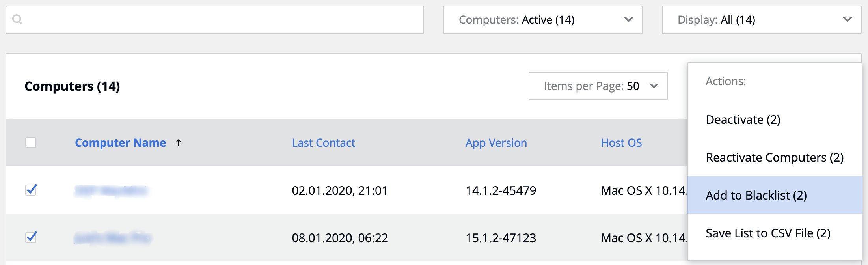Image resolution: width=868 pixels, height=265 pixels.
Task: Expand the Display: All (14) dropdown
Action: click(x=761, y=20)
